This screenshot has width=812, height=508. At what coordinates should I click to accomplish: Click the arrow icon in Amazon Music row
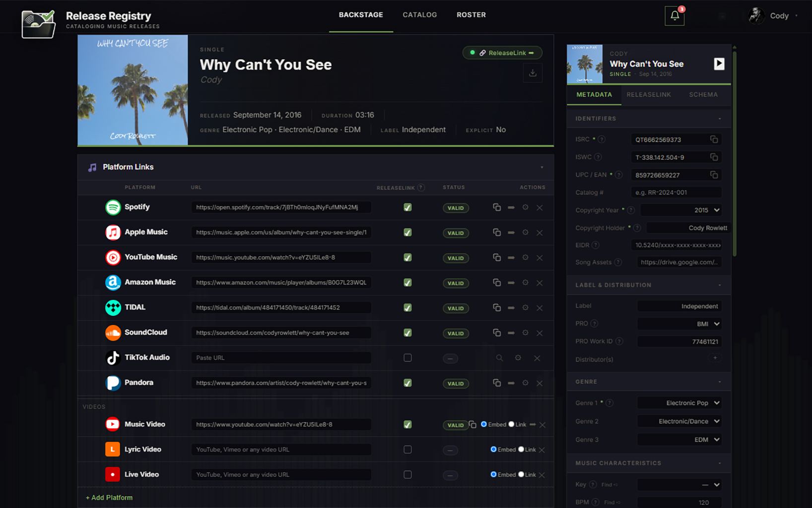pyautogui.click(x=511, y=283)
